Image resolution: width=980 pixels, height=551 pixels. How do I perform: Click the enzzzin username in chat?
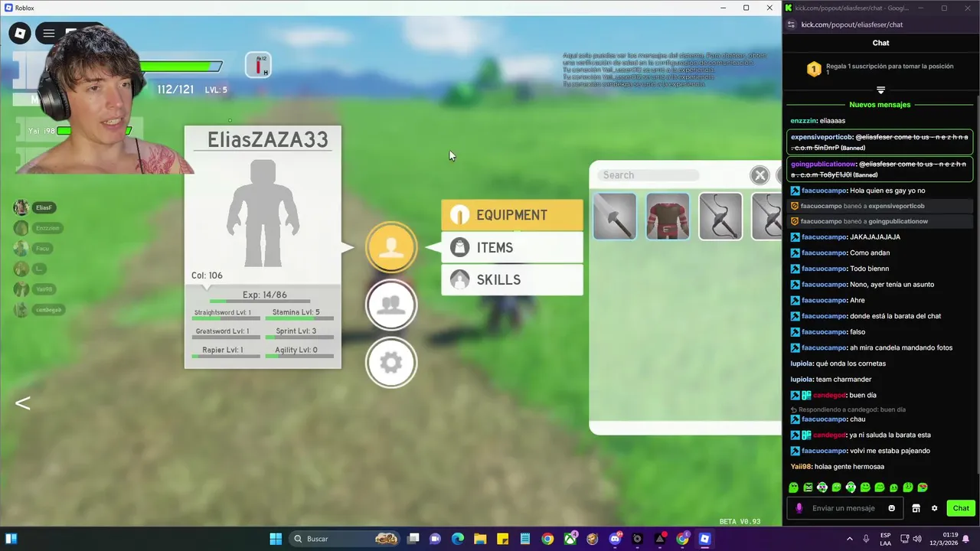(x=803, y=121)
